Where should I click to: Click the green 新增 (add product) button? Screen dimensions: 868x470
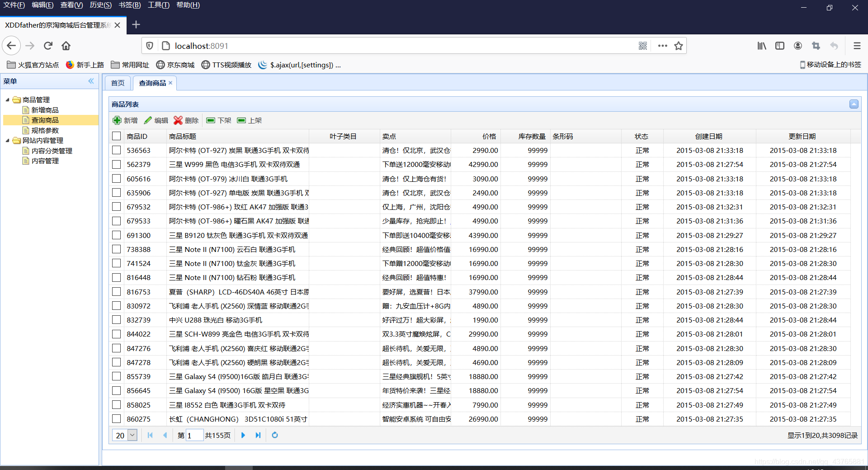tap(125, 120)
